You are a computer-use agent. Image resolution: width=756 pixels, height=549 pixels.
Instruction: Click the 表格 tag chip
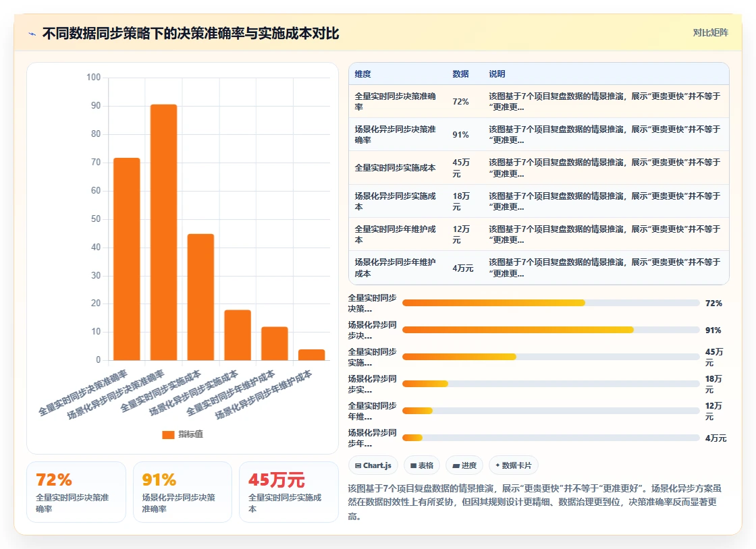click(422, 465)
